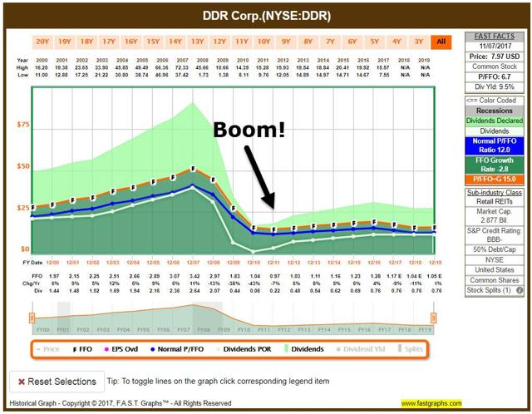The image size is (532, 414).
Task: Open the www.fastgraphs.com link
Action: (431, 403)
